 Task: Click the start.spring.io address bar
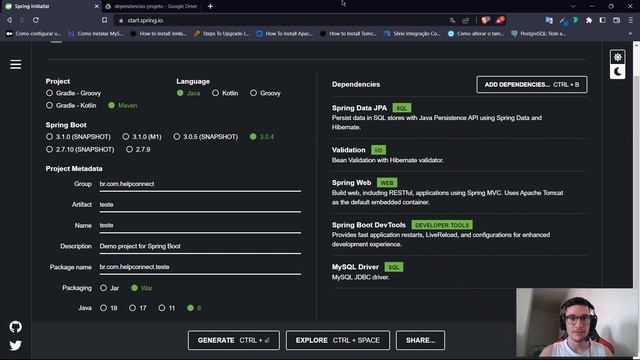pyautogui.click(x=282, y=20)
